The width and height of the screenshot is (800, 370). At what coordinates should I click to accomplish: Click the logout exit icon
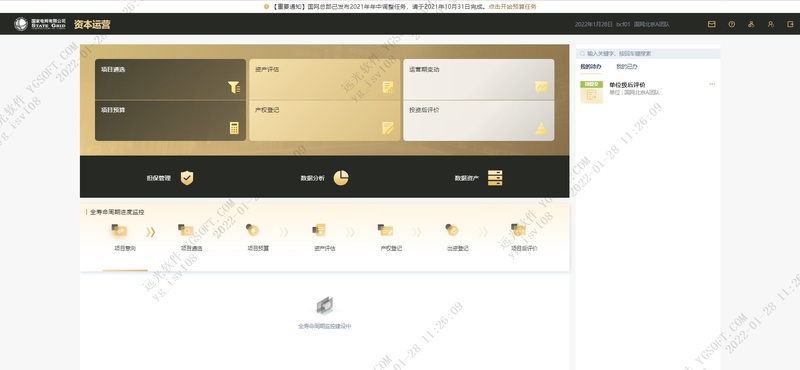pyautogui.click(x=790, y=24)
